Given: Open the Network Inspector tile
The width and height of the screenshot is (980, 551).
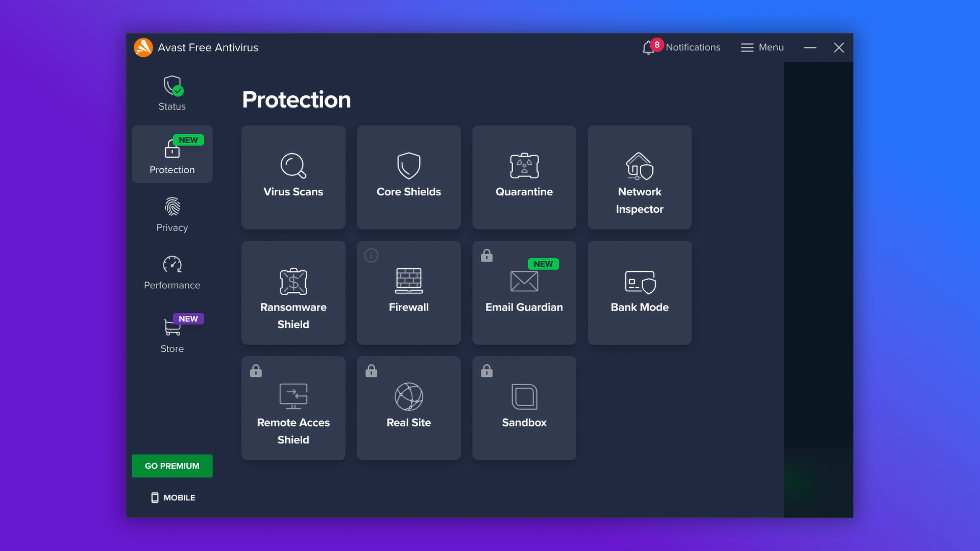Looking at the screenshot, I should (640, 177).
